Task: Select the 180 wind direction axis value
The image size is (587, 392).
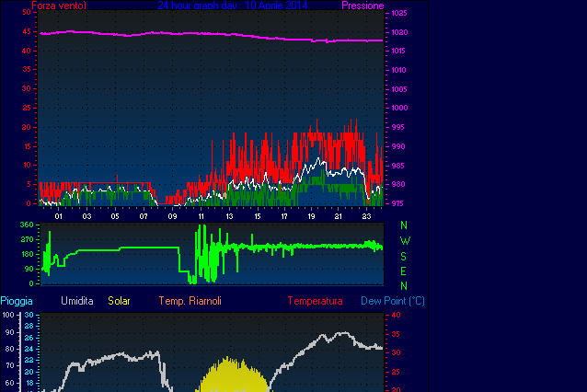Action: [27, 254]
